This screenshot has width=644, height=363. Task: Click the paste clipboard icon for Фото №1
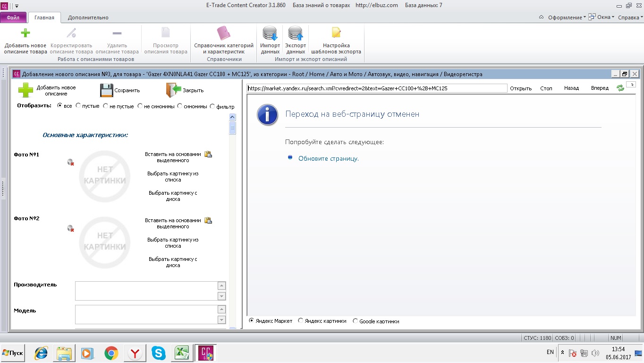point(208,154)
